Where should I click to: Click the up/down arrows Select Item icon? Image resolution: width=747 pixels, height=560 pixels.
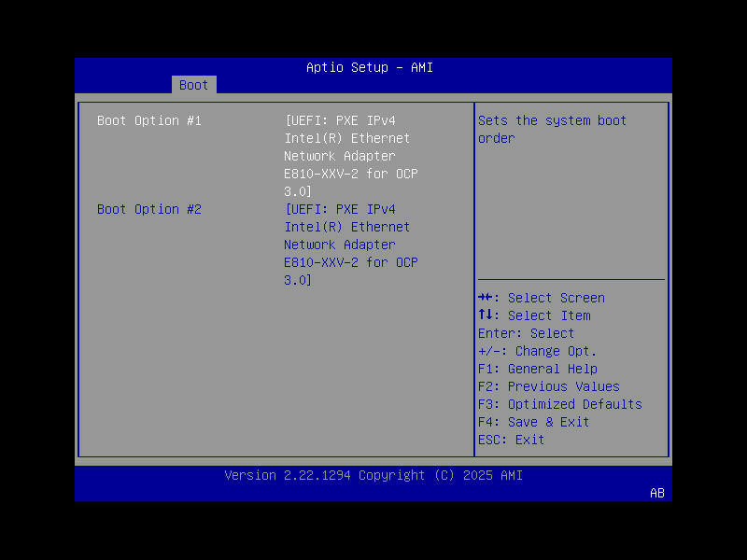coord(486,315)
